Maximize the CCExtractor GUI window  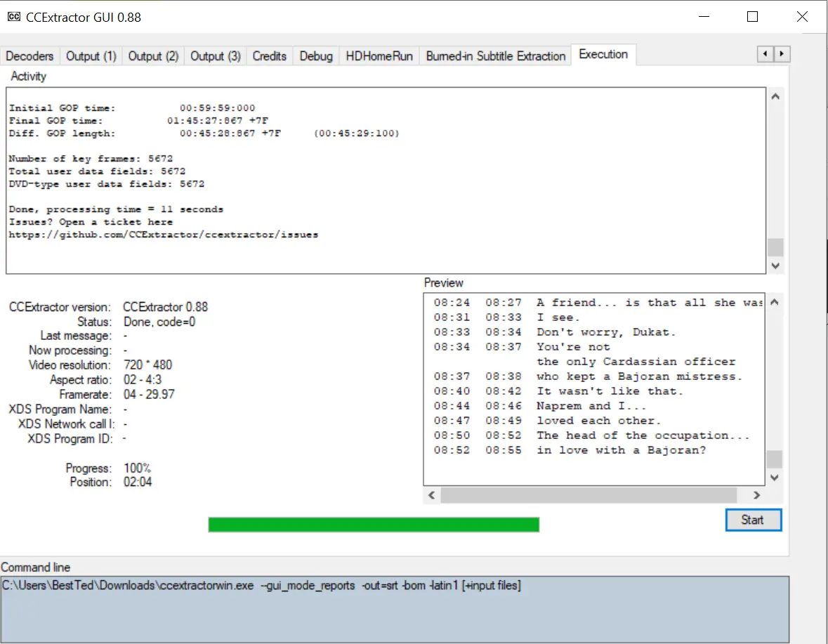[752, 17]
